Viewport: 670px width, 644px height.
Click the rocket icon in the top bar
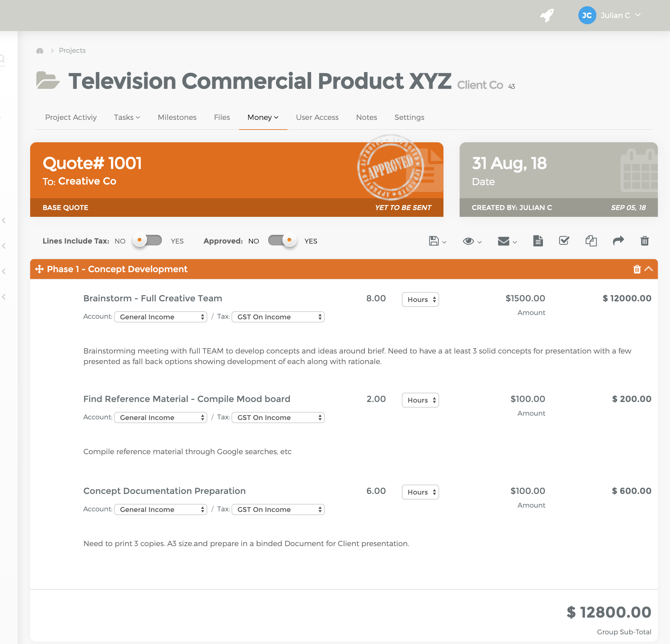547,15
